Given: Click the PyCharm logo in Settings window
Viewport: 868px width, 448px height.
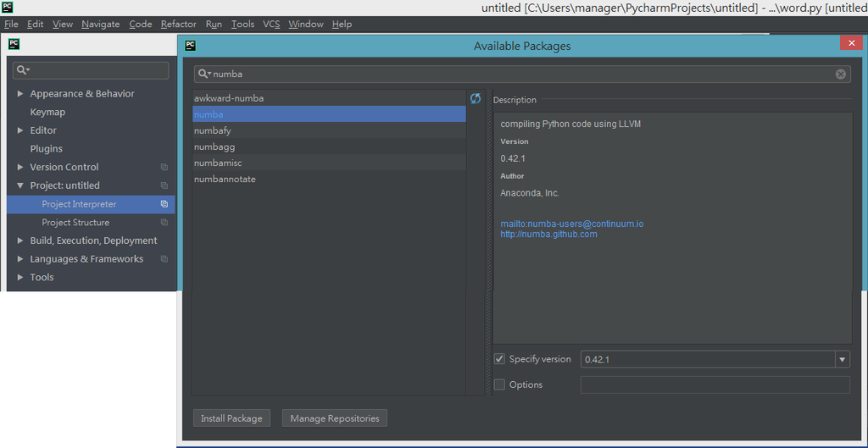Looking at the screenshot, I should 14,44.
